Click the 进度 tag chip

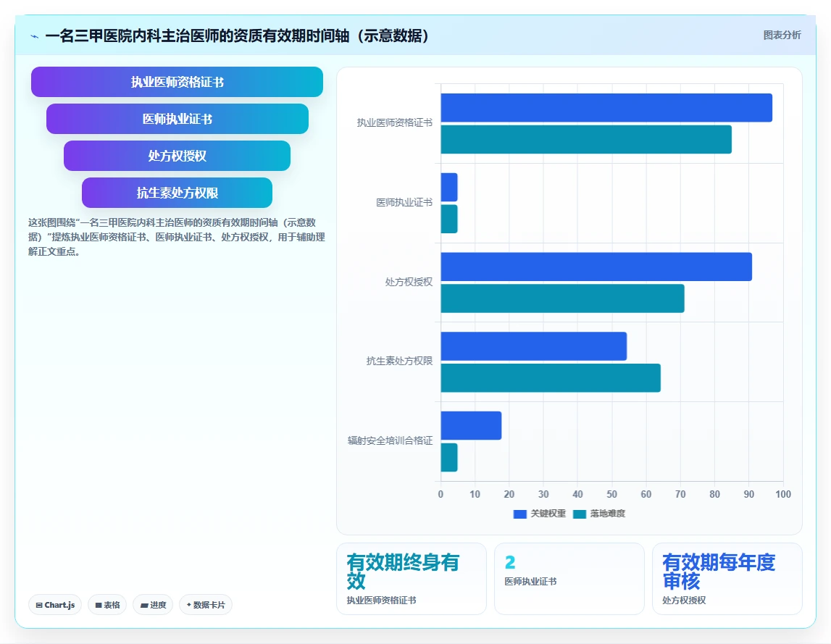point(153,605)
